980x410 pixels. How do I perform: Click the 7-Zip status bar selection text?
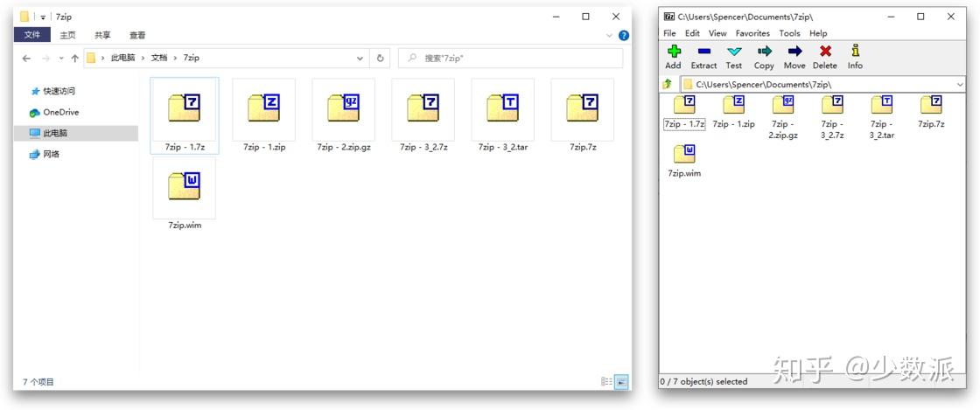tap(703, 381)
